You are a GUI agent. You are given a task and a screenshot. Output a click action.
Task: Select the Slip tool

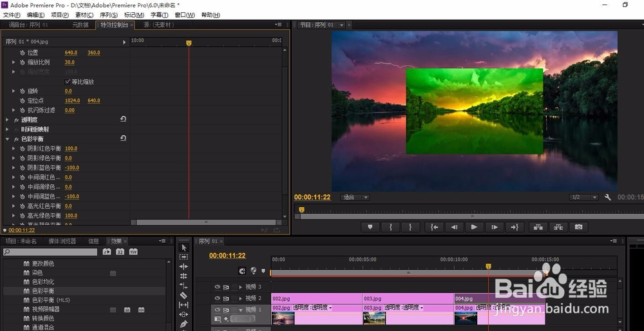pyautogui.click(x=184, y=305)
